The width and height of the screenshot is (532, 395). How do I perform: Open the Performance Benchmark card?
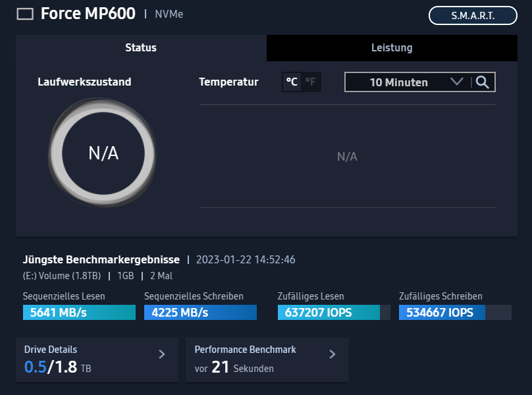267,359
